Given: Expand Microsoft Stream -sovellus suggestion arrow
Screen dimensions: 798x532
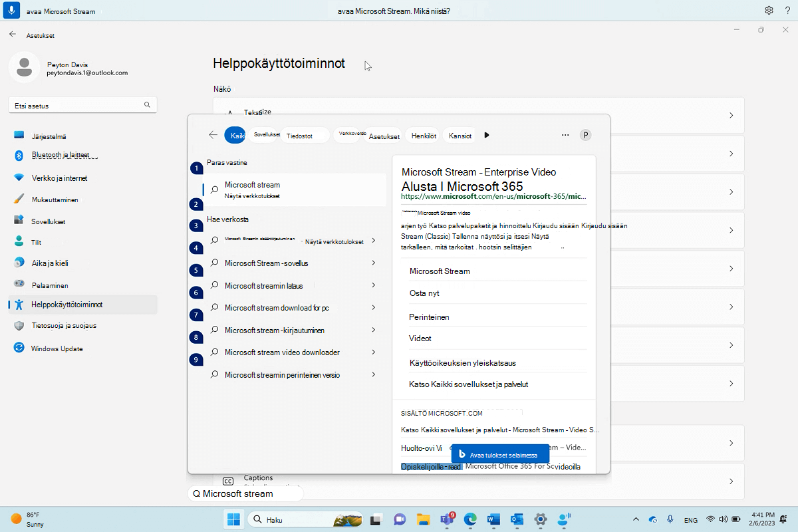Looking at the screenshot, I should [x=374, y=263].
